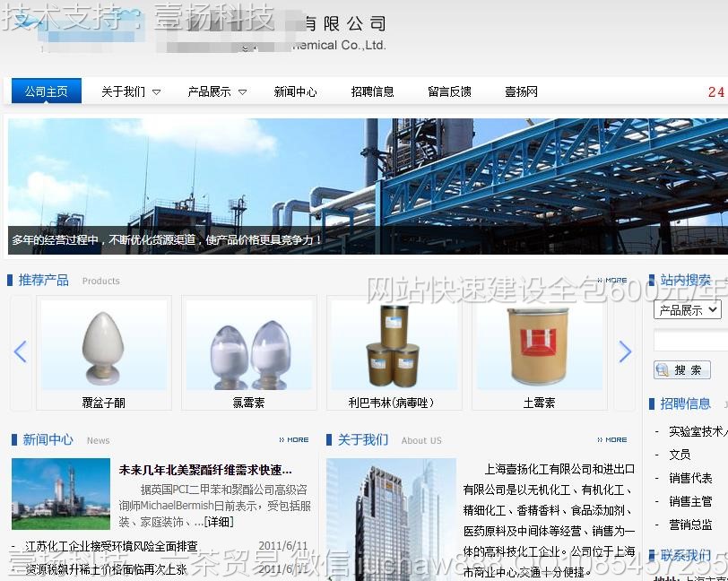Image resolution: width=728 pixels, height=581 pixels.
Task: Open the 氯霉素 product page
Action: pyautogui.click(x=248, y=402)
